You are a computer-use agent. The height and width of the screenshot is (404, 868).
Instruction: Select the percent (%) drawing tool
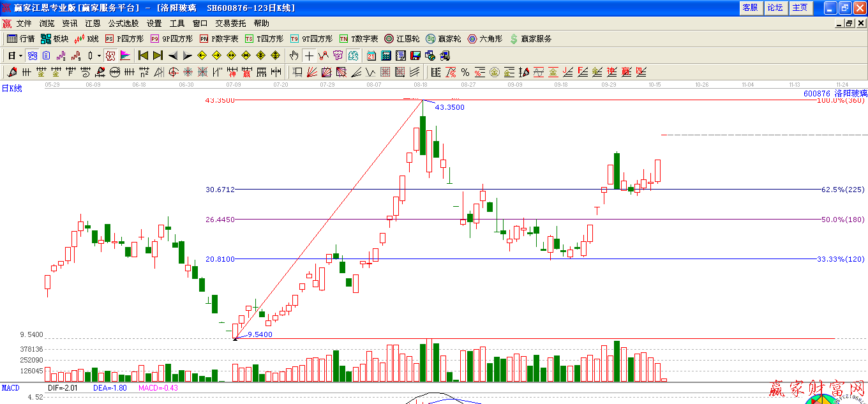pos(465,72)
